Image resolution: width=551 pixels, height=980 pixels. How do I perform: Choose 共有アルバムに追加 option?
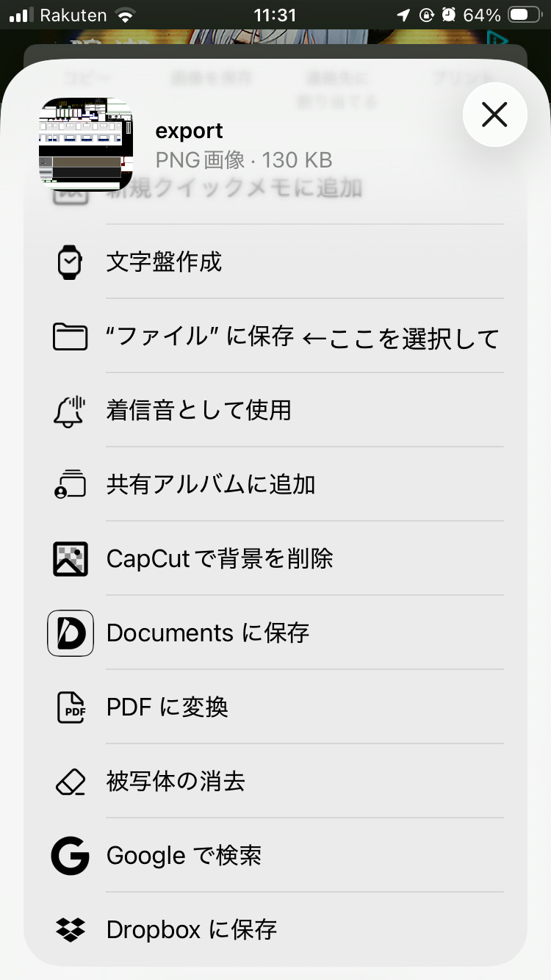[x=211, y=485]
